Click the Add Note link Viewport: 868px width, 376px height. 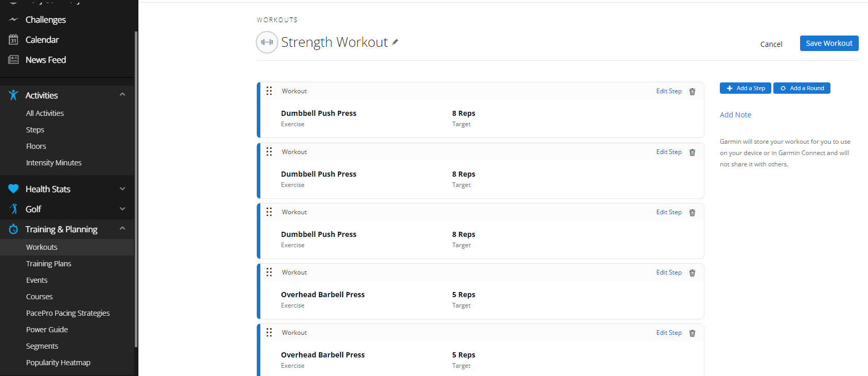(735, 115)
